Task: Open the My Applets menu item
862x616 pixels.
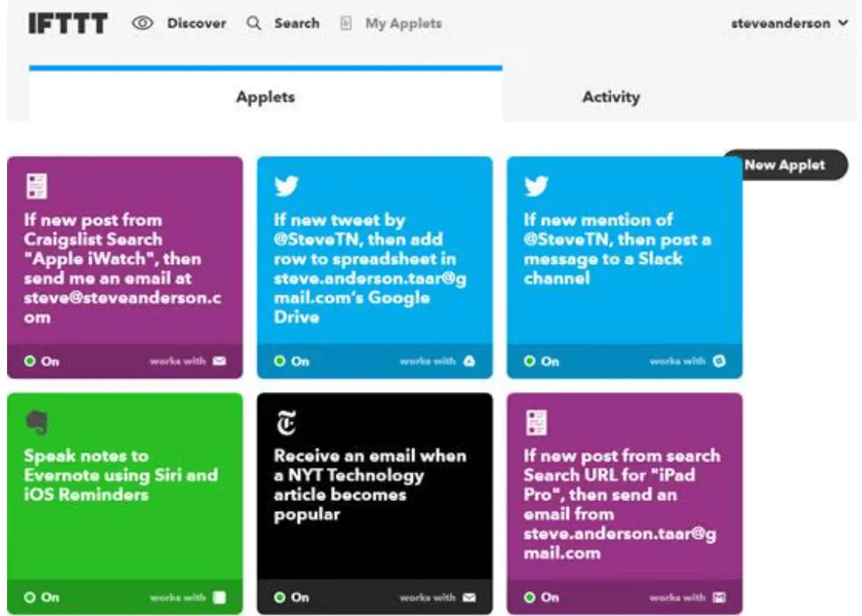Action: [x=403, y=23]
